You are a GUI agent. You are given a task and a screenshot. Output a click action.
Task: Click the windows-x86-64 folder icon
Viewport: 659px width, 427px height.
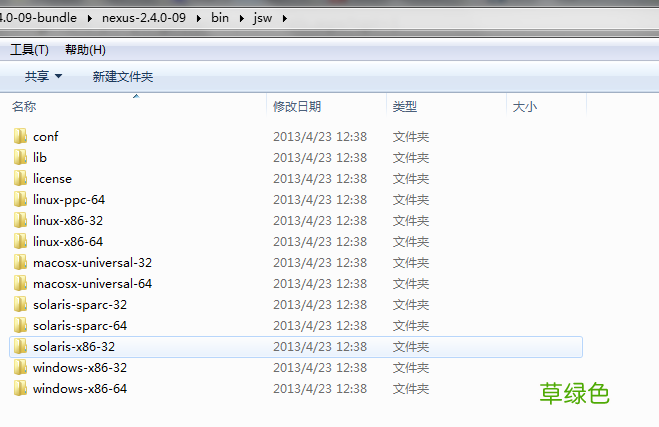tap(20, 388)
